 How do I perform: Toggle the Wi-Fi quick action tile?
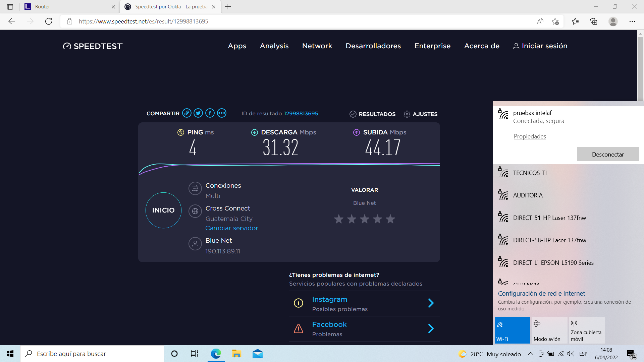click(x=512, y=330)
